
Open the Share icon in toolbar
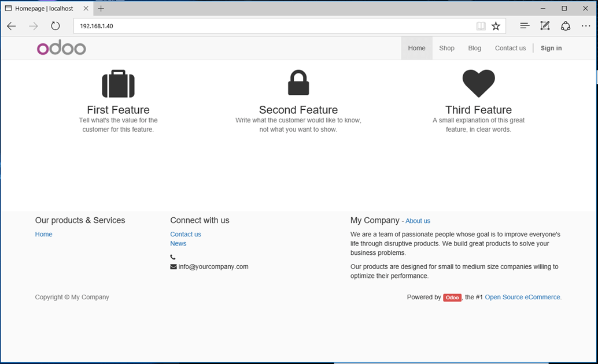(x=566, y=26)
